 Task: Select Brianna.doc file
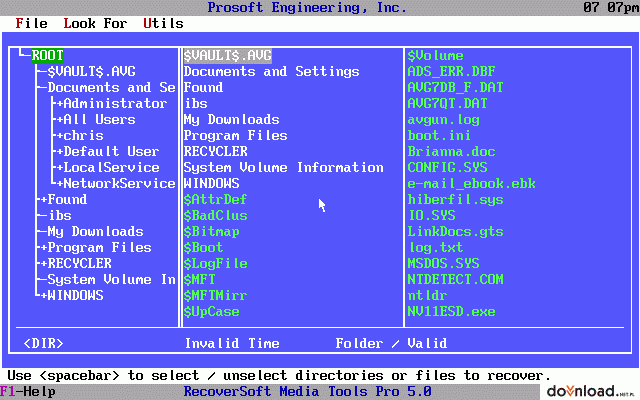(451, 151)
